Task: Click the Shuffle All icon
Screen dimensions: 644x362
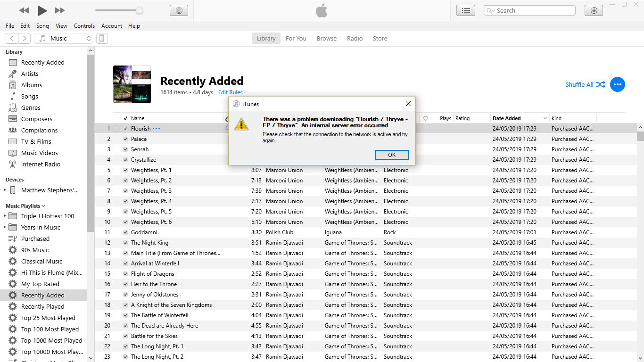Action: click(x=601, y=84)
